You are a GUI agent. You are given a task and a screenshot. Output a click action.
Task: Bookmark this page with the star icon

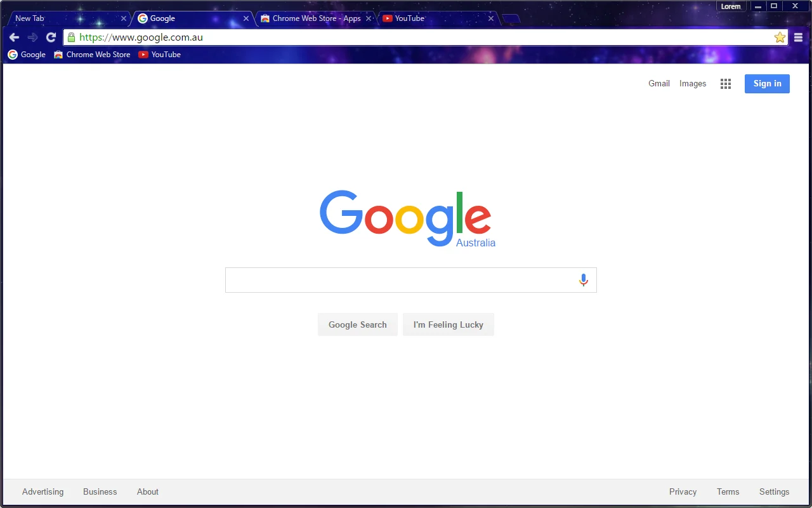(780, 37)
